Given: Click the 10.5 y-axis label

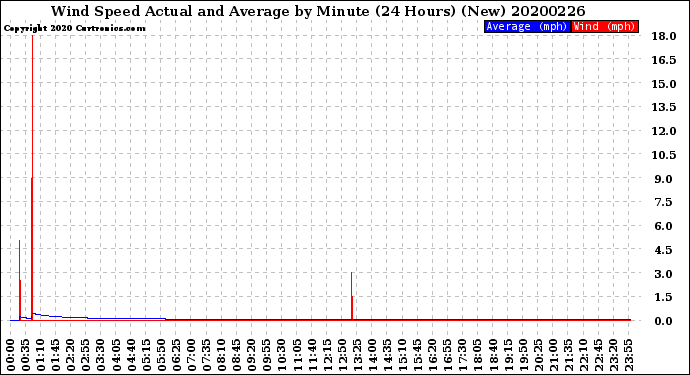Looking at the screenshot, I should point(664,154).
